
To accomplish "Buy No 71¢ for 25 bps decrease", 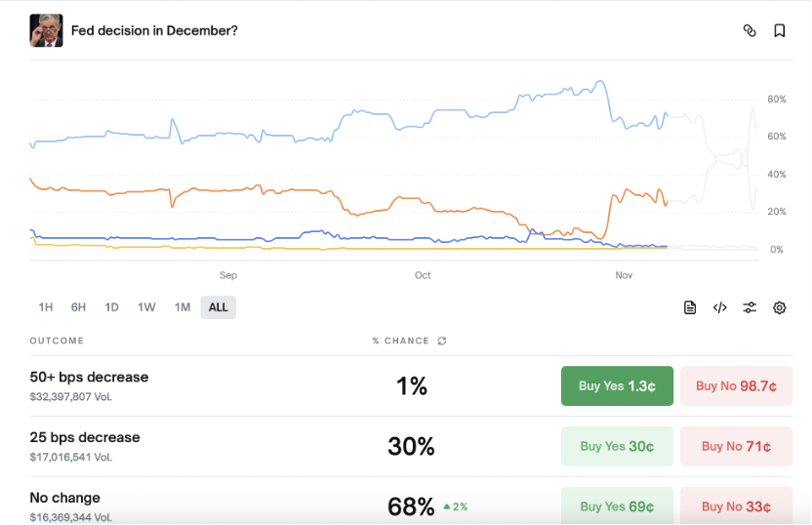I will tap(736, 446).
